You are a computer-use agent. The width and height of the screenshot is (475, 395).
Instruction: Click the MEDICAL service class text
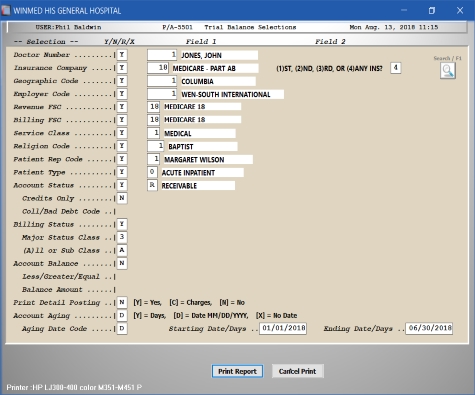pyautogui.click(x=178, y=134)
